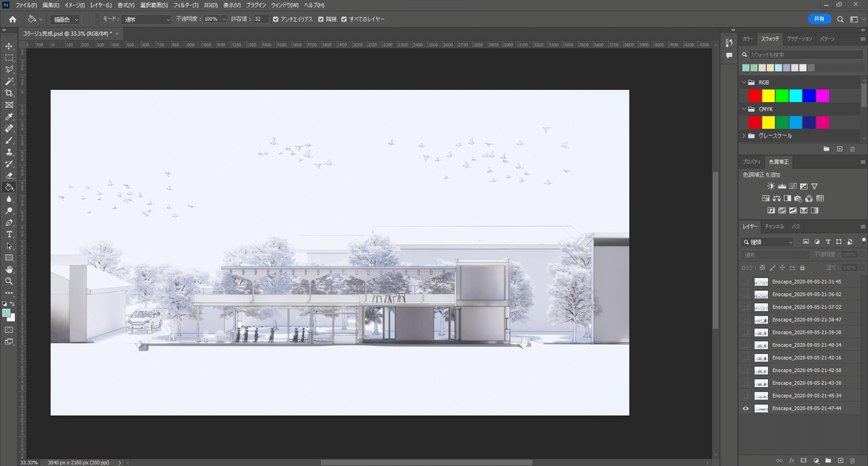
Task: Open the フィルター(T) menu
Action: (187, 5)
